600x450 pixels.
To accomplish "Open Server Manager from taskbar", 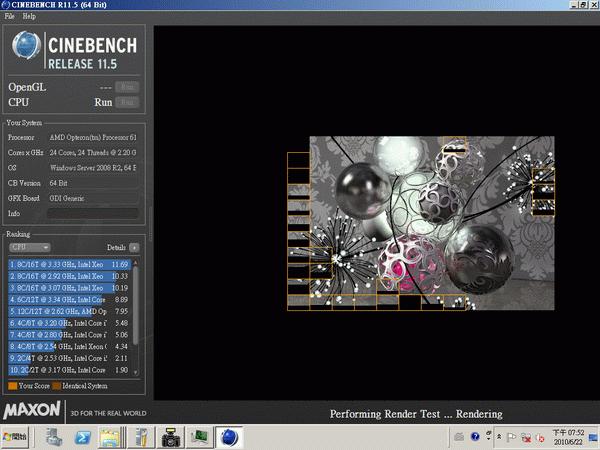I will coord(54,437).
